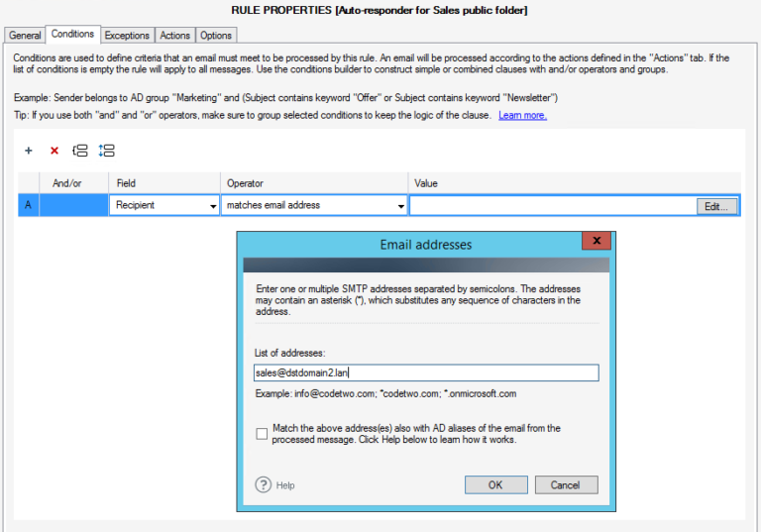Select row A in conditions grid

(x=28, y=206)
